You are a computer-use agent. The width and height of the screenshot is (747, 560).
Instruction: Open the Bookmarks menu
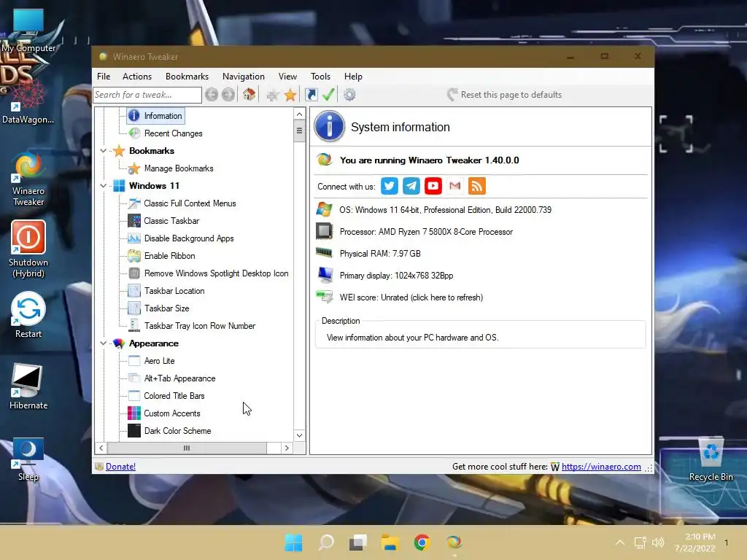coord(187,76)
